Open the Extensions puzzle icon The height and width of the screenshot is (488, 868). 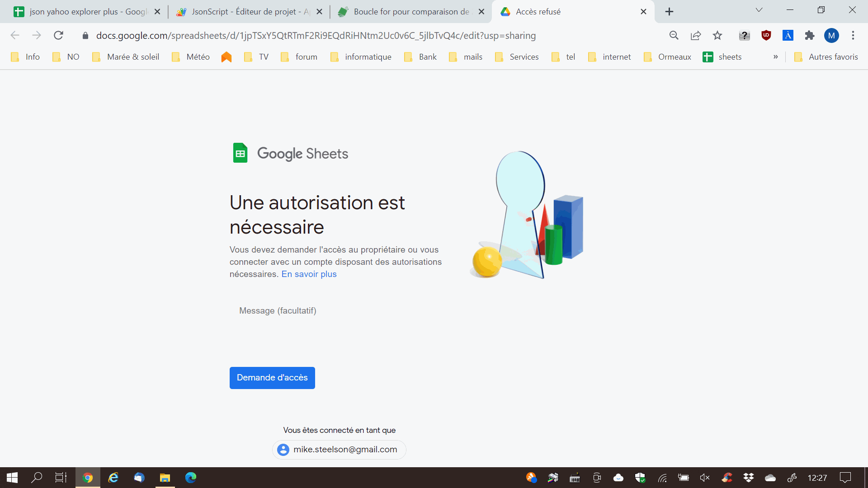click(x=809, y=35)
